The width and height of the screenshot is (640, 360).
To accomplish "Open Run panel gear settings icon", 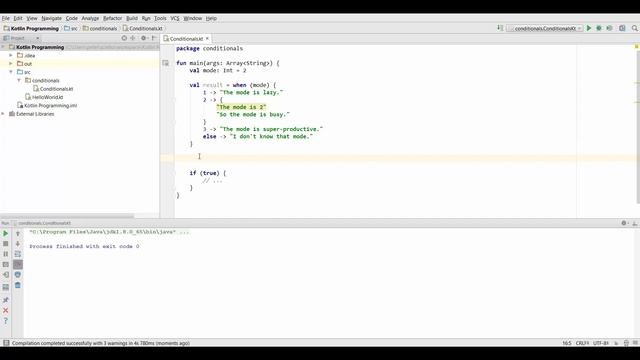I will [x=624, y=223].
